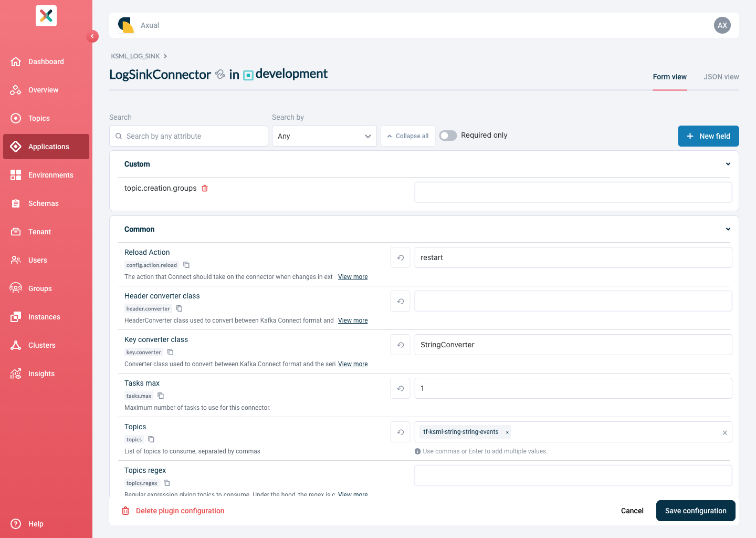Copy the topics.regex key
The image size is (756, 538).
[x=167, y=483]
